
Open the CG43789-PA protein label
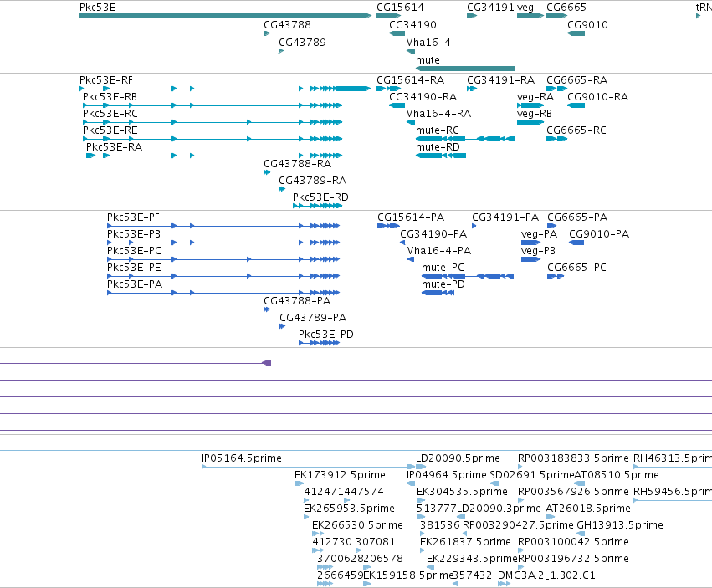pyautogui.click(x=313, y=317)
